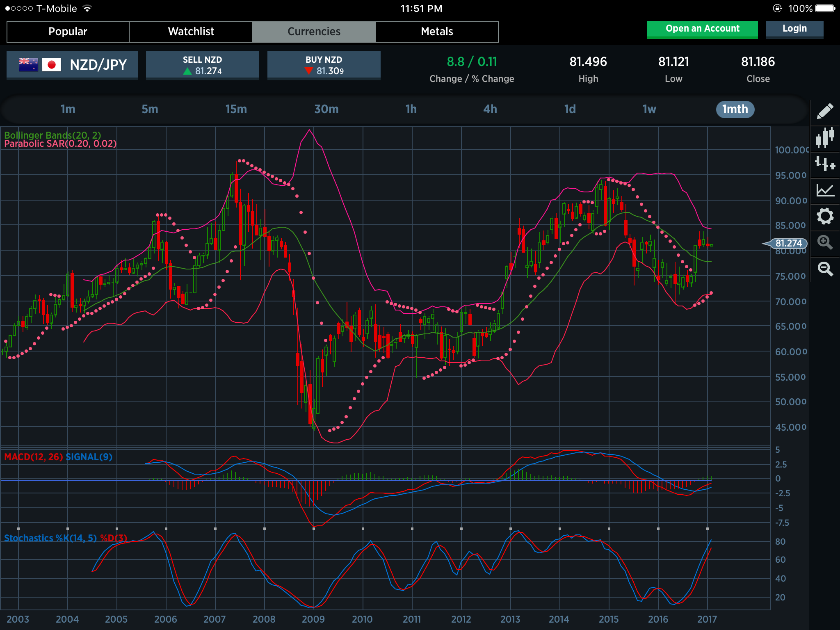Tap the WiFi status icon
This screenshot has height=630, width=840.
87,8
